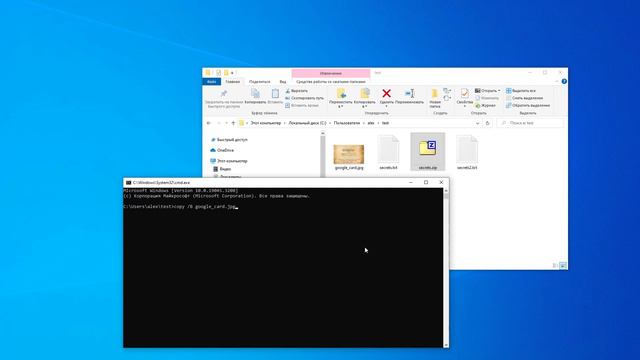Close the cmd.exe window

click(x=441, y=182)
